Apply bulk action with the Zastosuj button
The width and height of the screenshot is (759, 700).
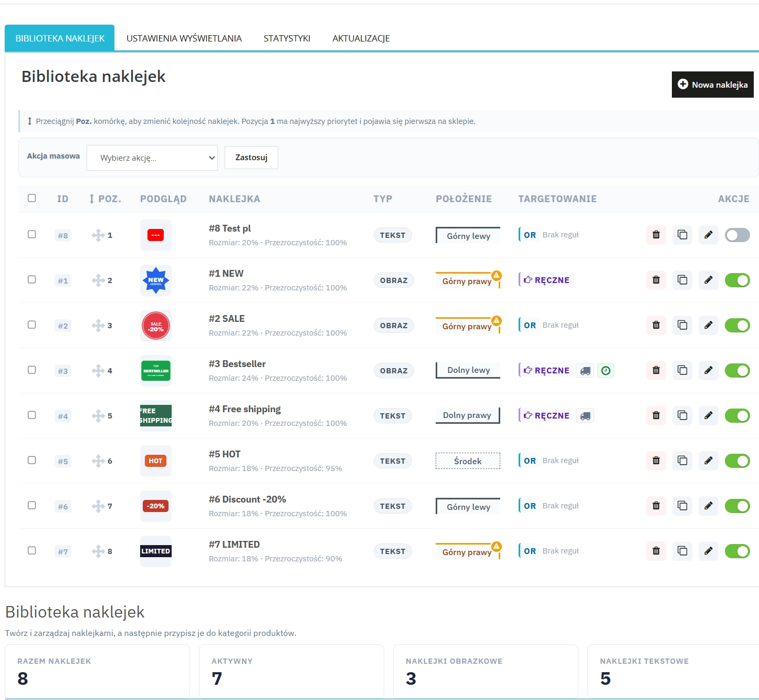click(251, 157)
